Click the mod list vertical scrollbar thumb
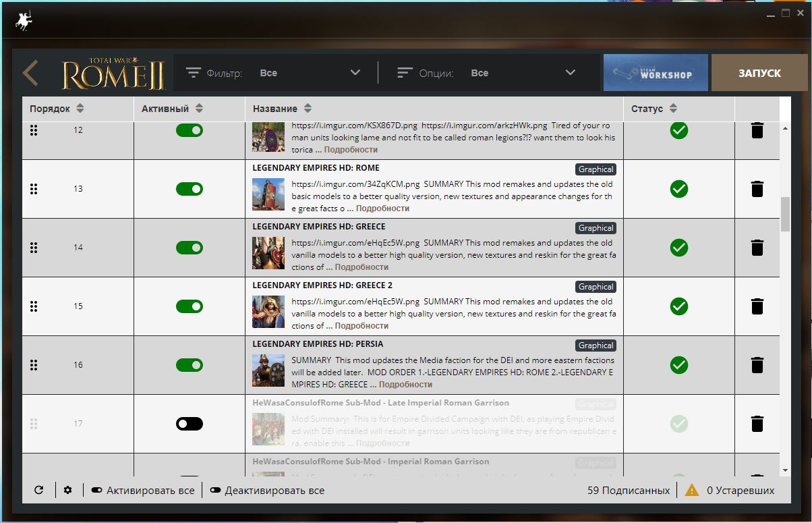 pos(785,214)
